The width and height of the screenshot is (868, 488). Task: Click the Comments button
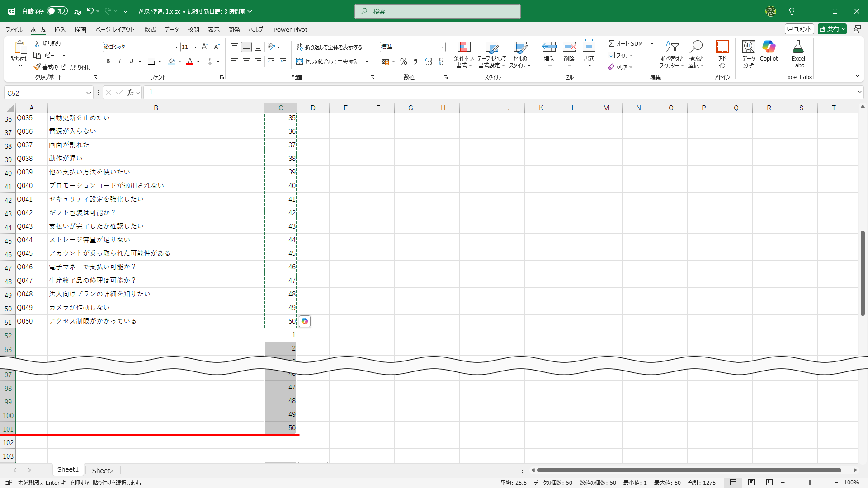799,29
